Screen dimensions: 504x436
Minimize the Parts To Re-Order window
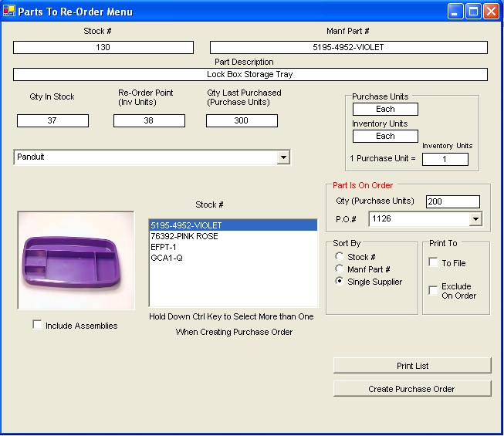click(455, 12)
